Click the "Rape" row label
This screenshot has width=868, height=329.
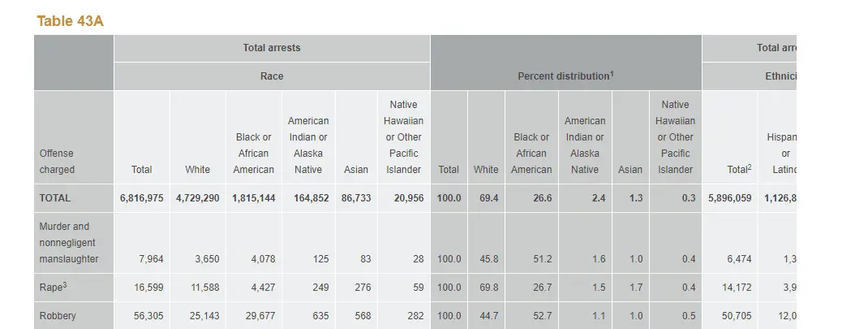tap(50, 288)
